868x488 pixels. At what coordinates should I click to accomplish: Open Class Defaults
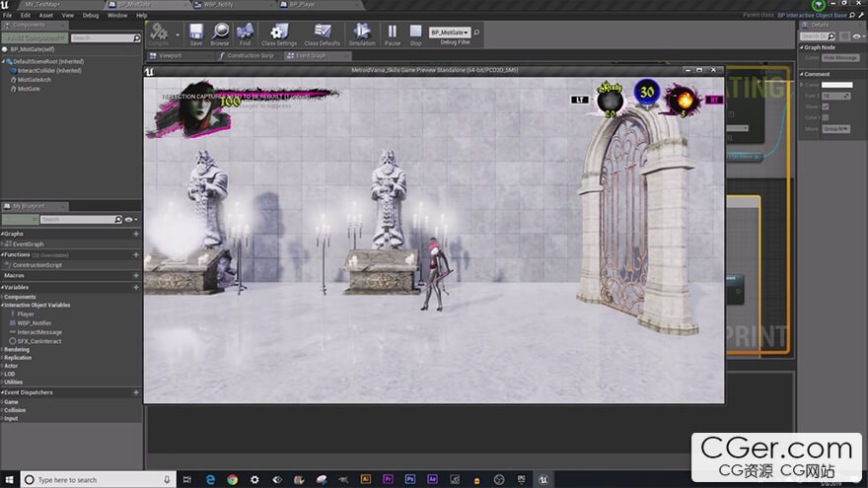coord(323,34)
